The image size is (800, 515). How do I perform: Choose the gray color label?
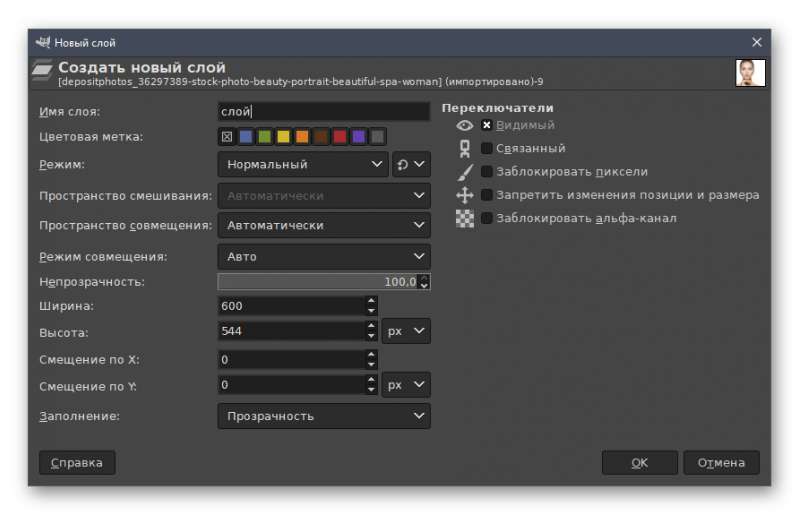point(378,137)
